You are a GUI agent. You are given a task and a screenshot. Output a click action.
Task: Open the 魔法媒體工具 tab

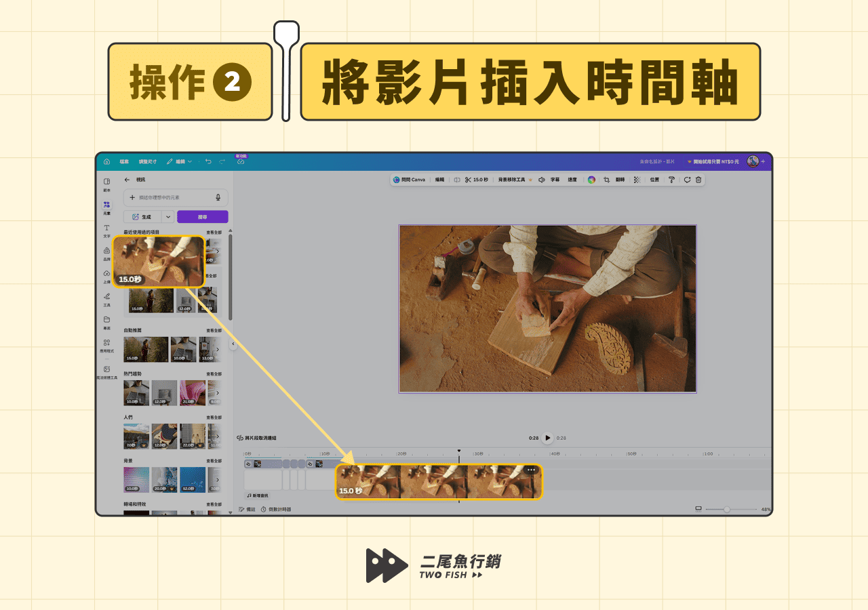pyautogui.click(x=106, y=372)
